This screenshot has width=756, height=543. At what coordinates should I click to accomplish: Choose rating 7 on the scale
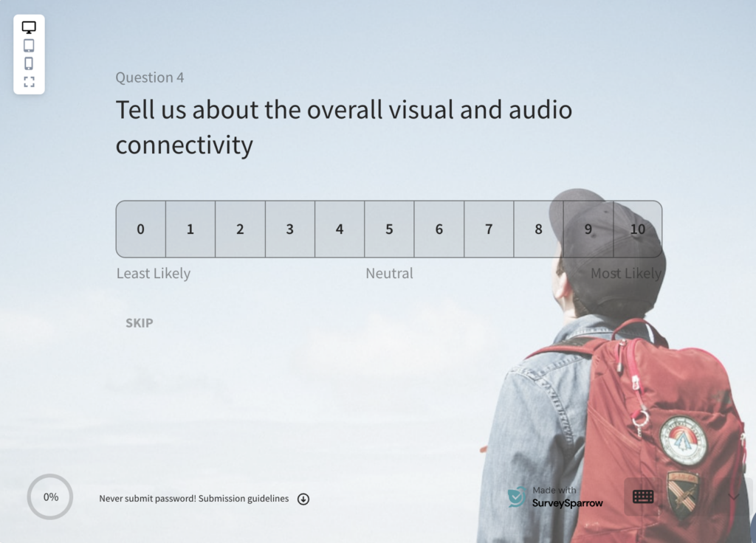[489, 229]
